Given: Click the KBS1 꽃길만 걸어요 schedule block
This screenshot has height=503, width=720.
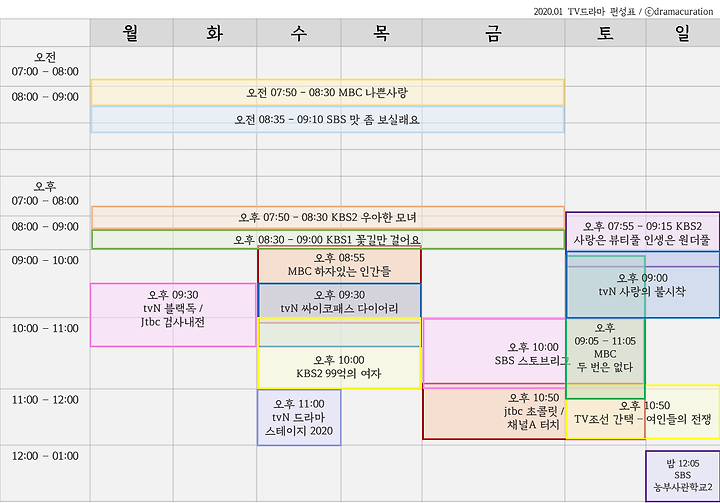Looking at the screenshot, I should 327,239.
